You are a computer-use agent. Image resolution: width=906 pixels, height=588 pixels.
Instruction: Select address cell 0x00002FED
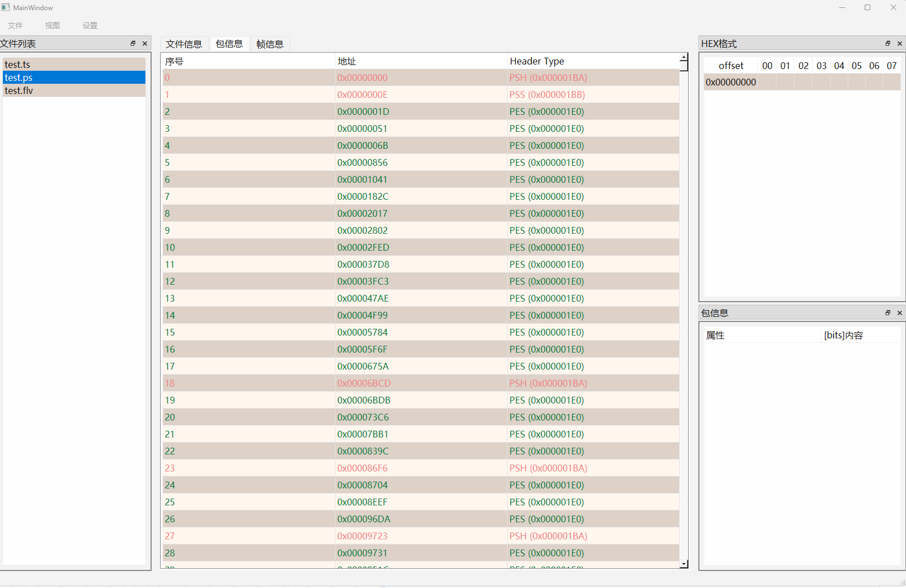421,247
